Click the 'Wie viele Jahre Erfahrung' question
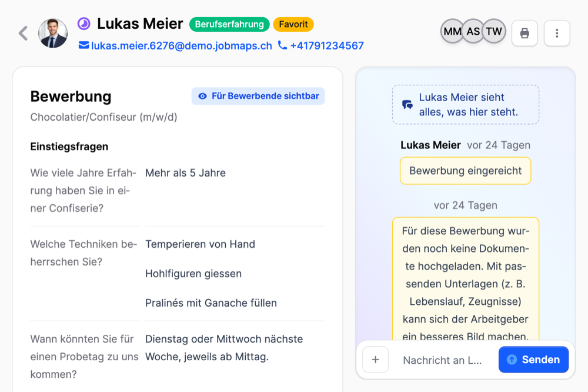 (x=83, y=190)
